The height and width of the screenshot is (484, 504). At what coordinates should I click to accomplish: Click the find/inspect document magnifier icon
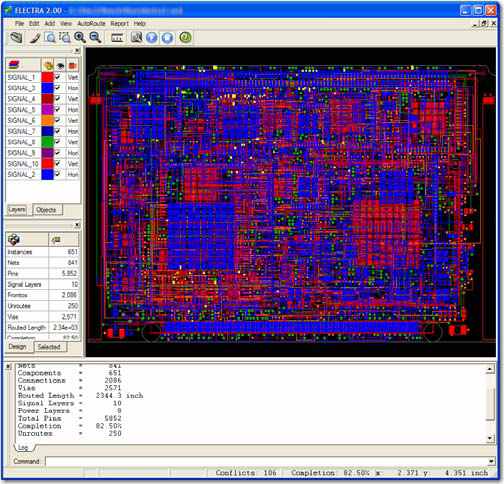(136, 37)
